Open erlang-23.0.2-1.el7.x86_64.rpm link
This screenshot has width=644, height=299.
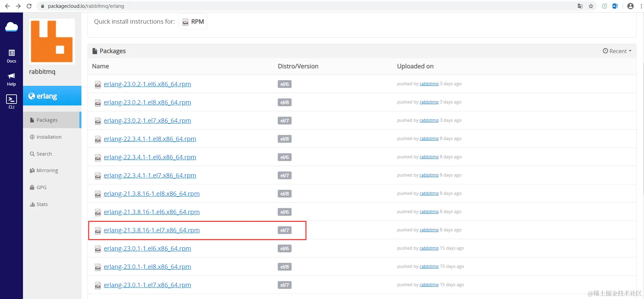(x=147, y=121)
